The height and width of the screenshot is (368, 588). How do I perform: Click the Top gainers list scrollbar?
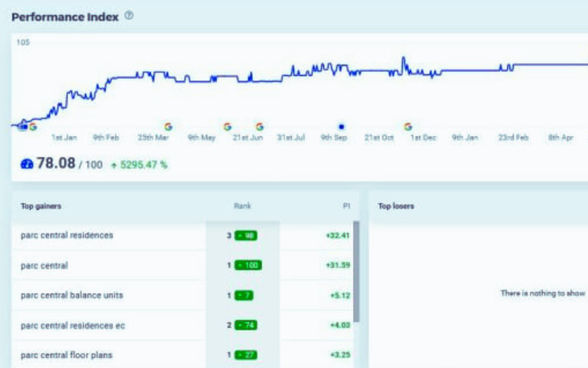(356, 272)
